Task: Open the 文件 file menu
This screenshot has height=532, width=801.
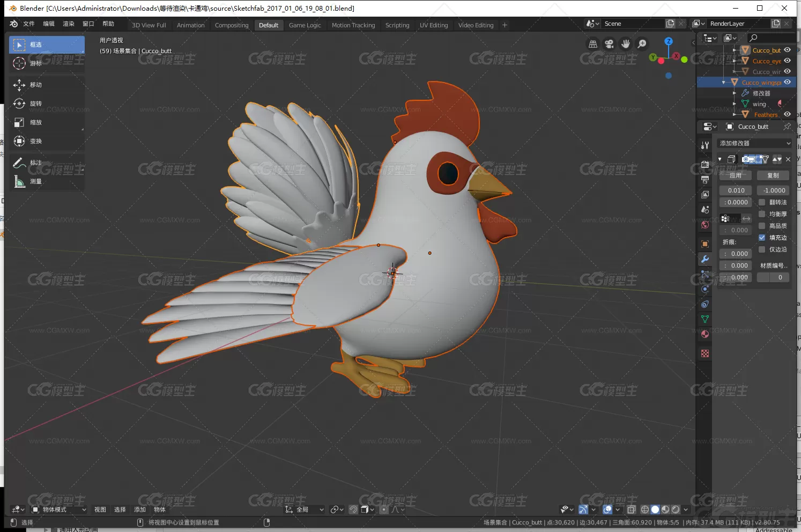Action: point(29,24)
